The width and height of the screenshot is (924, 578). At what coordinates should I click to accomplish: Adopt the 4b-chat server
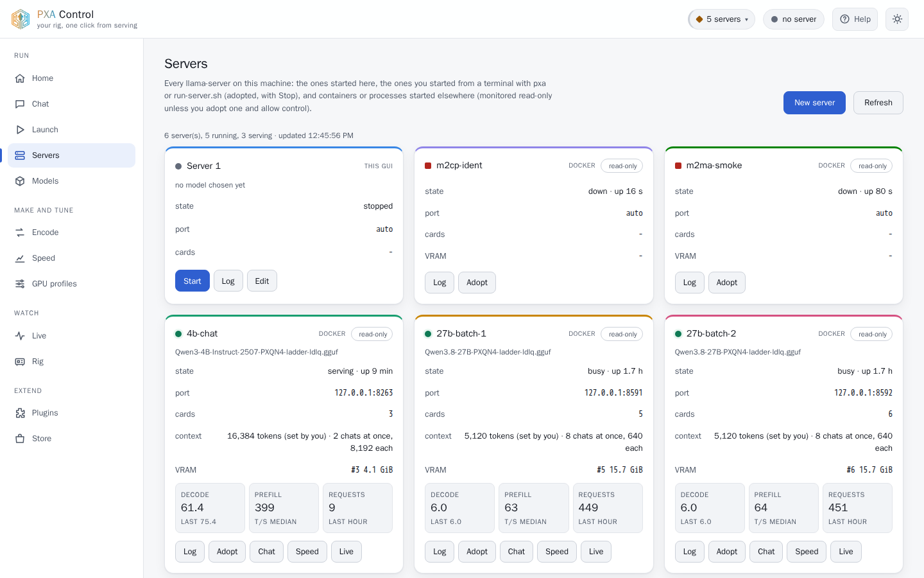tap(227, 552)
